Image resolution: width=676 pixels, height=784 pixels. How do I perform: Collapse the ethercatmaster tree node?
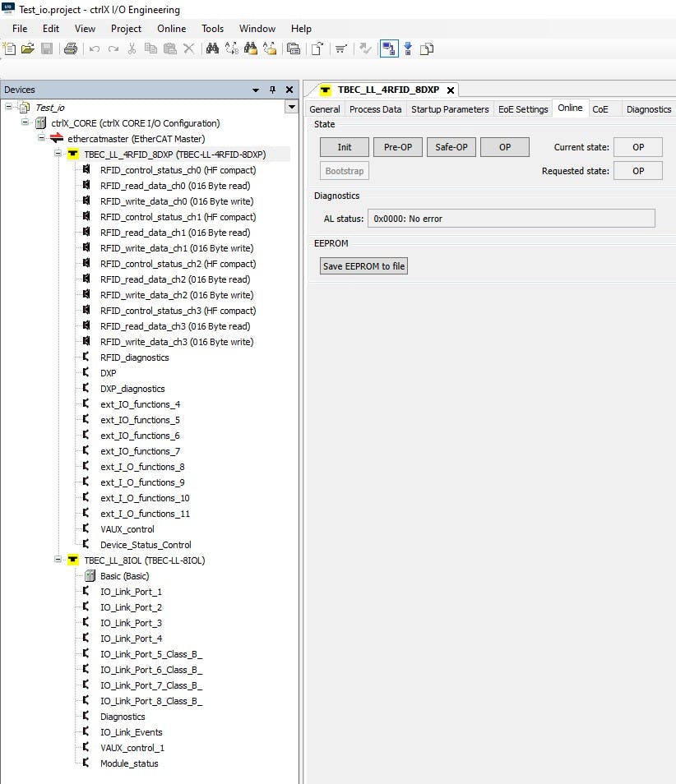point(41,138)
